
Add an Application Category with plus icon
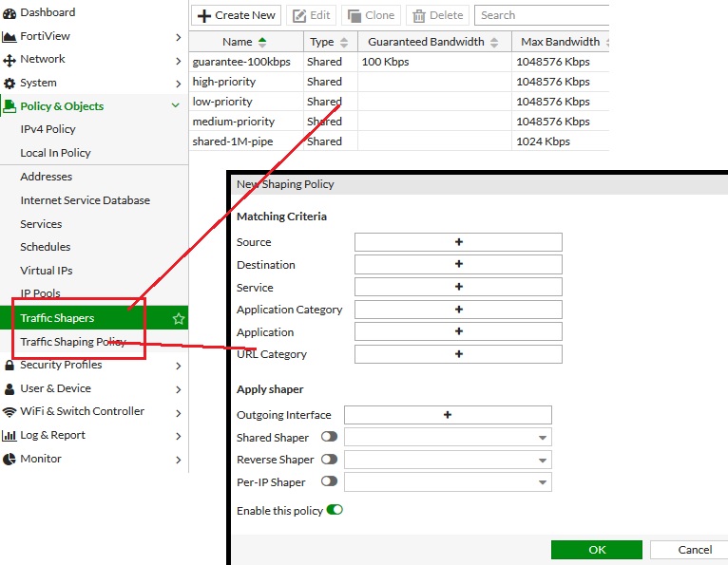[459, 309]
